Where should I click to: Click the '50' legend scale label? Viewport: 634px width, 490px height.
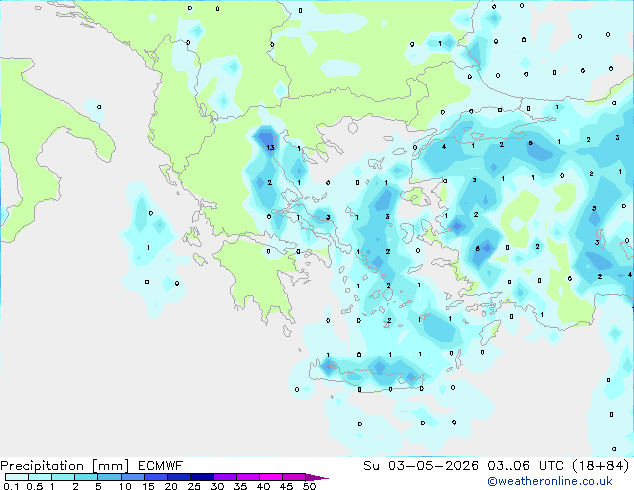tap(309, 486)
